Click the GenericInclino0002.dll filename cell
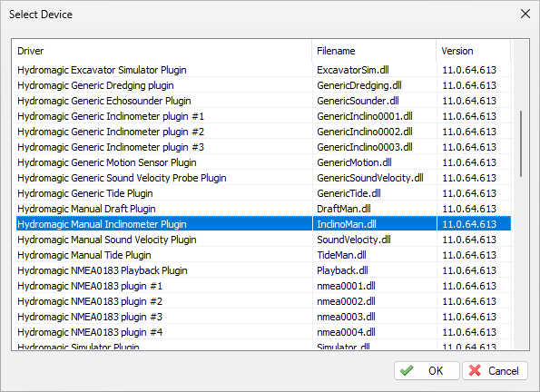Viewport: 540px width, 392px height. coord(374,132)
